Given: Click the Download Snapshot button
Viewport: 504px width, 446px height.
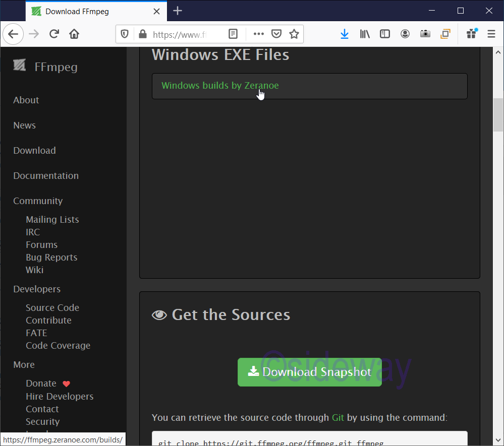Looking at the screenshot, I should [310, 372].
